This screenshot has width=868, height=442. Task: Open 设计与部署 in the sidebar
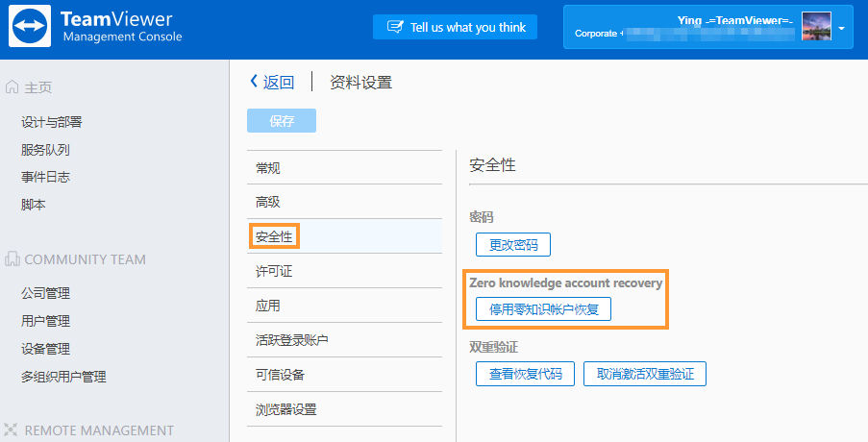tap(52, 122)
